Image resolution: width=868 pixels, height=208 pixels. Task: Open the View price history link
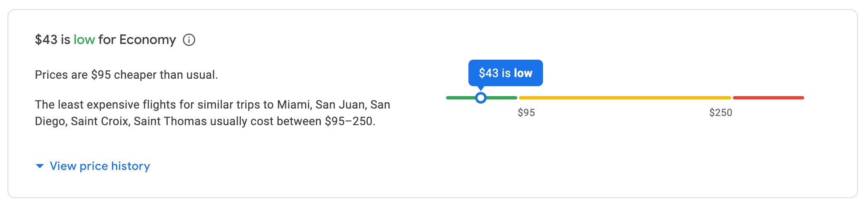[x=99, y=166]
